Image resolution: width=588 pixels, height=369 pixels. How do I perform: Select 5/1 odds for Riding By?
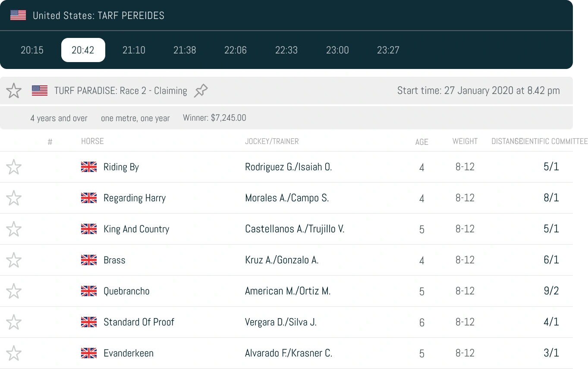(x=551, y=167)
